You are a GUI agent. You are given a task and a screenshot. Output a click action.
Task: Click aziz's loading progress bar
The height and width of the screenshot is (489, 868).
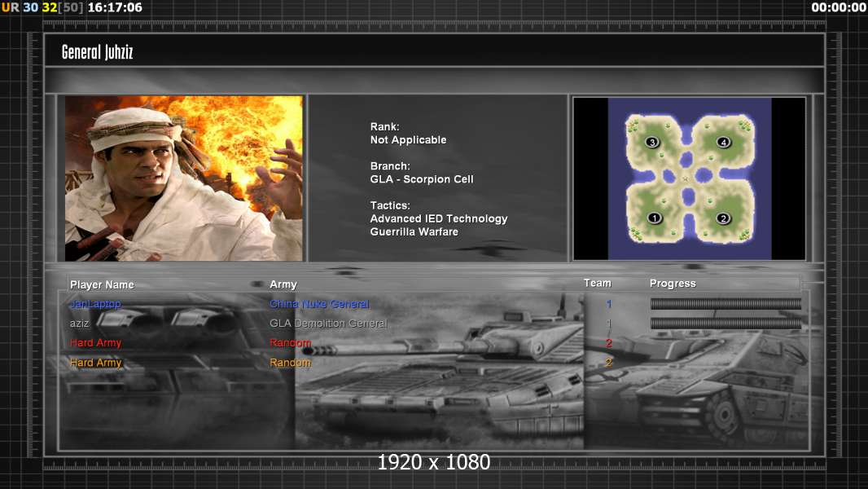pos(726,324)
